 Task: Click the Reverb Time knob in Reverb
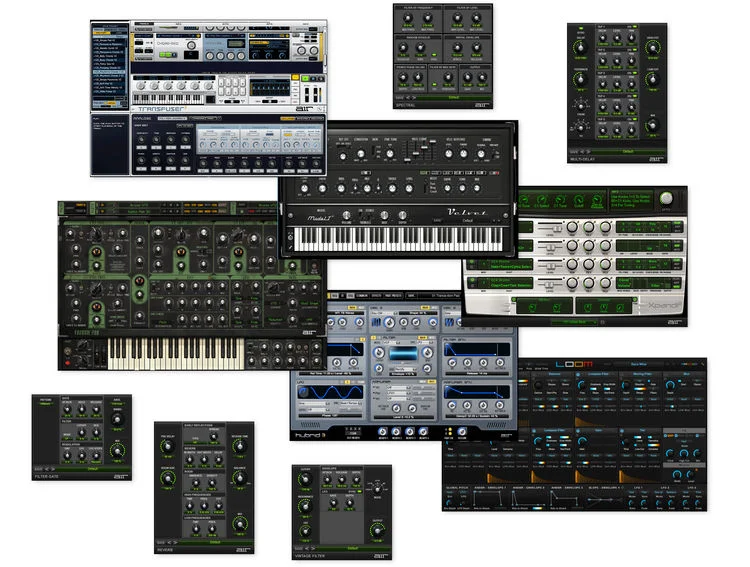239,446
